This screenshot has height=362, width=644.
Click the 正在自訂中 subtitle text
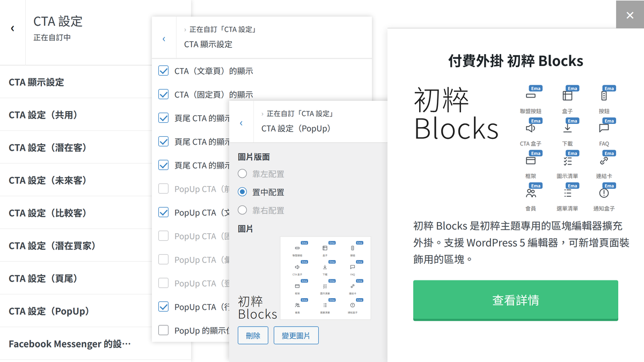[x=52, y=38]
